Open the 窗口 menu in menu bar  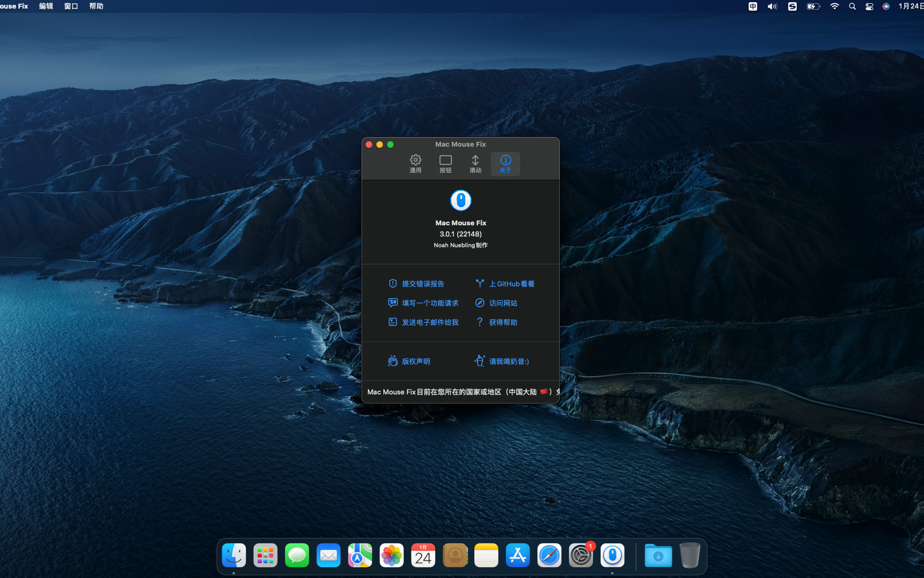click(x=71, y=6)
